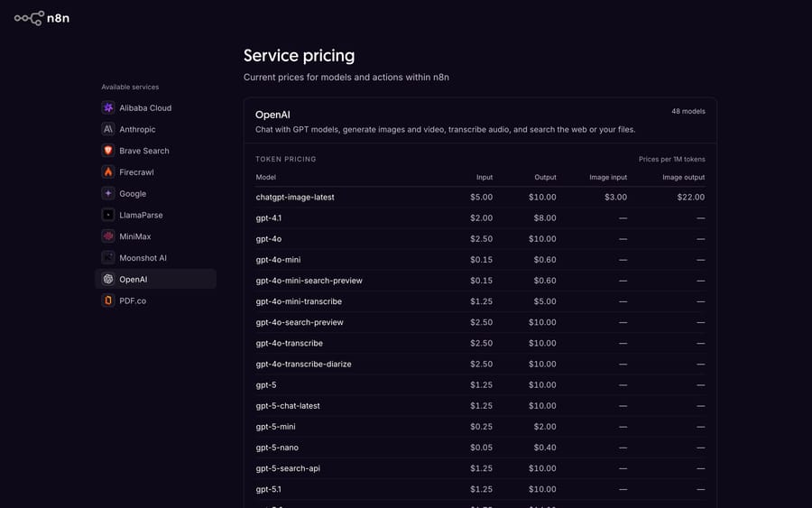This screenshot has width=812, height=508.
Task: Click the n8n logo icon
Action: coord(29,18)
